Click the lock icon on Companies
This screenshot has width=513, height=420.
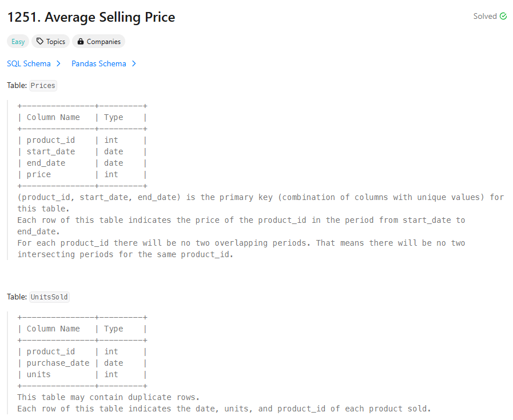click(81, 42)
